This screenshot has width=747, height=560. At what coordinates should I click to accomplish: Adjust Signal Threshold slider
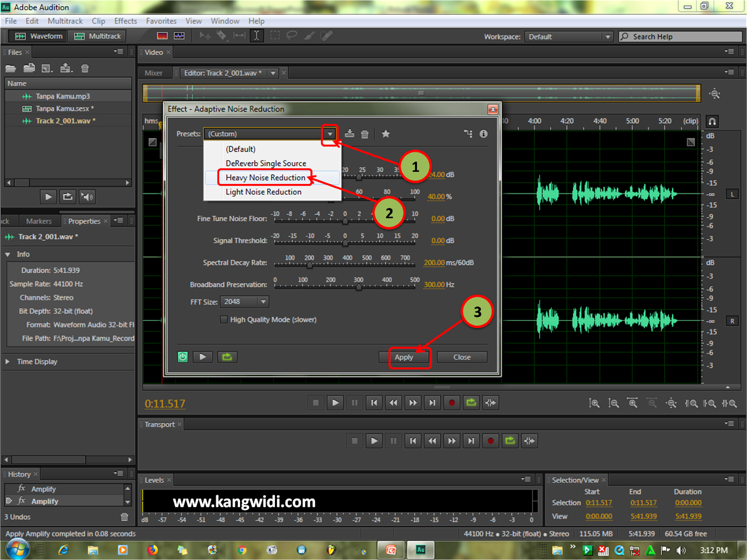pos(345,243)
